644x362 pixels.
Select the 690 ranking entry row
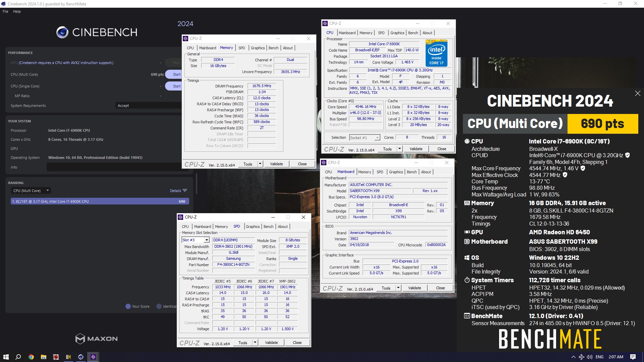click(100, 201)
